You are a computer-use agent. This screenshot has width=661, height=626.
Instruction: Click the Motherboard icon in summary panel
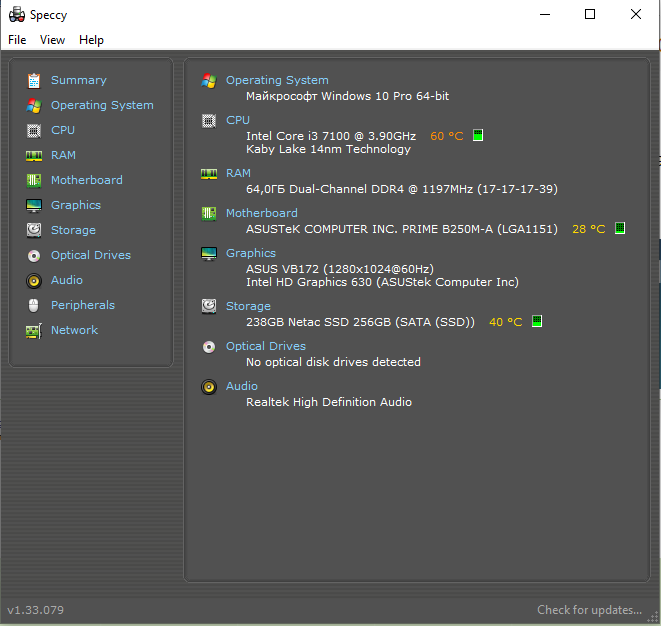[209, 214]
